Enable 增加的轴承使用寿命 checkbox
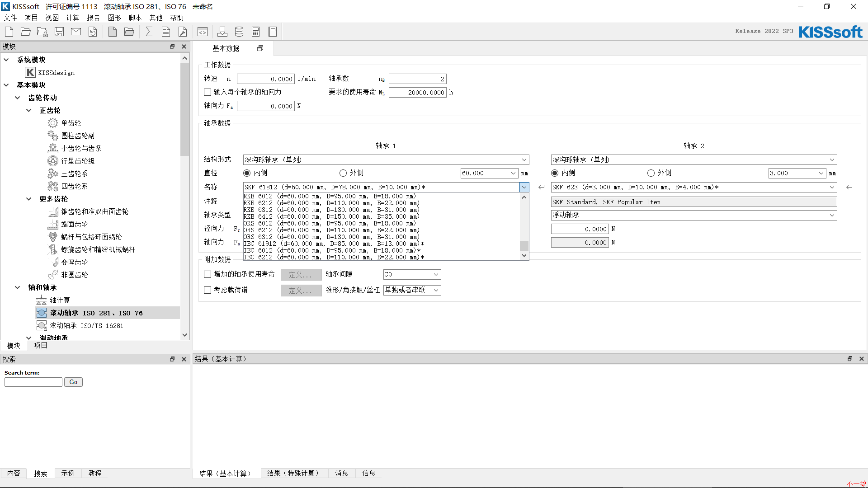This screenshot has height=488, width=868. 208,274
